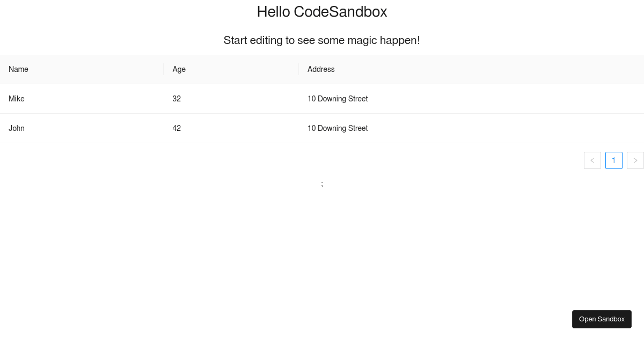Click the Age column header

[231, 69]
